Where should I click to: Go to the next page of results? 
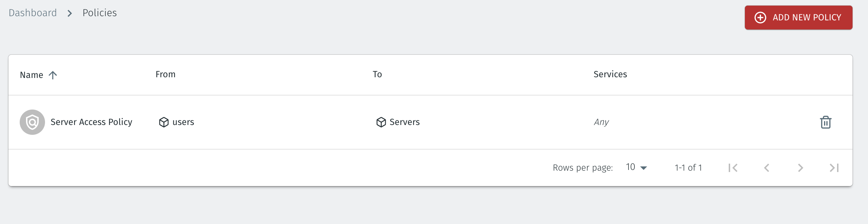click(800, 168)
